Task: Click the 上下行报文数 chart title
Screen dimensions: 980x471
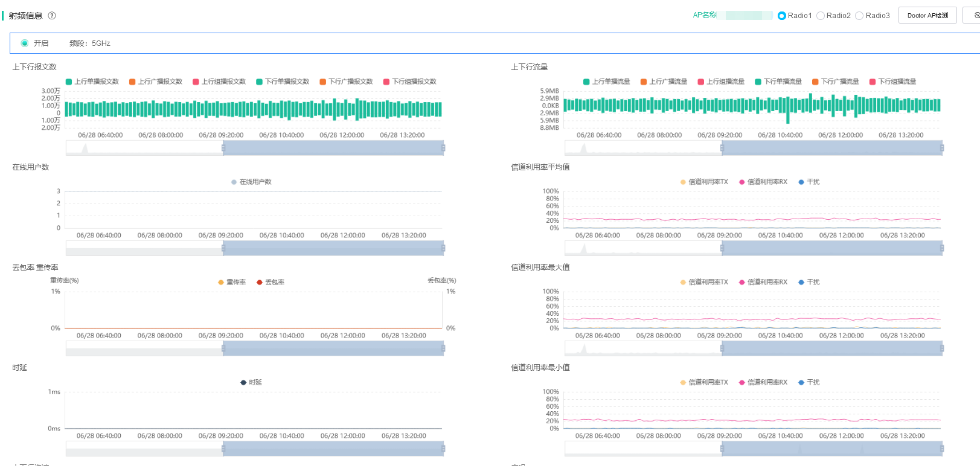Action: [34, 67]
